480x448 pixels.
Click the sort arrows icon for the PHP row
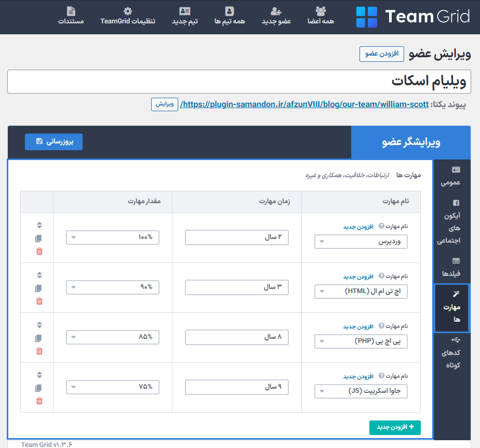(x=39, y=325)
